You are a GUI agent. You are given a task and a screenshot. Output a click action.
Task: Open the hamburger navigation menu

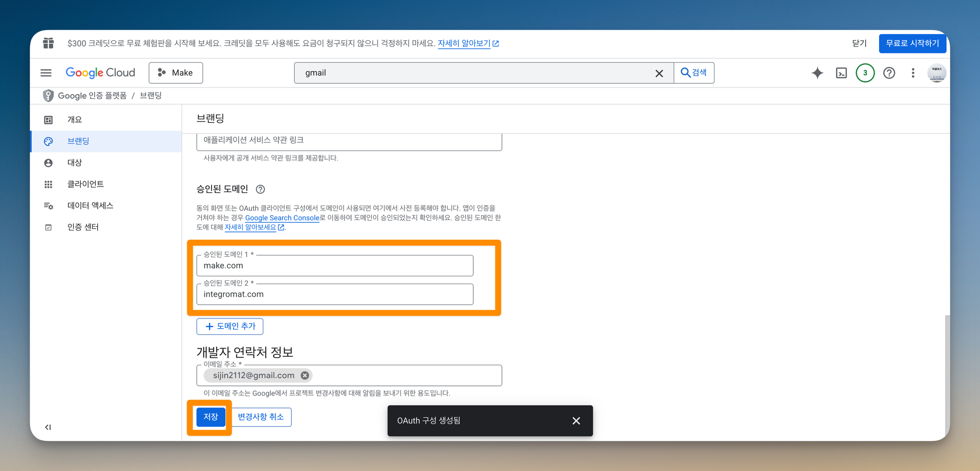click(46, 73)
